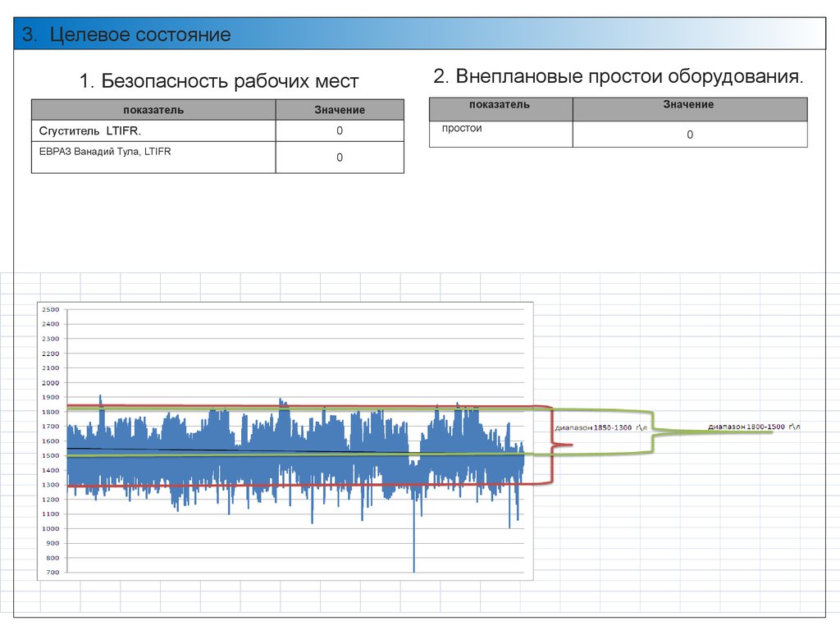Click the slide title "3. Целевое состояние"
Screen dimensions: 840x630
[x=126, y=34]
